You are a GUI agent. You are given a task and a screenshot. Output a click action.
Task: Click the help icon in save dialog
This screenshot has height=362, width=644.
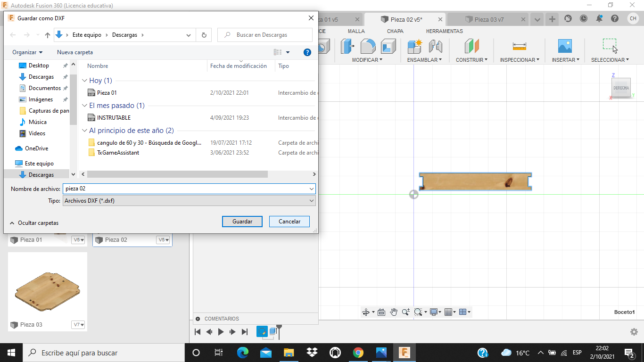pyautogui.click(x=307, y=52)
